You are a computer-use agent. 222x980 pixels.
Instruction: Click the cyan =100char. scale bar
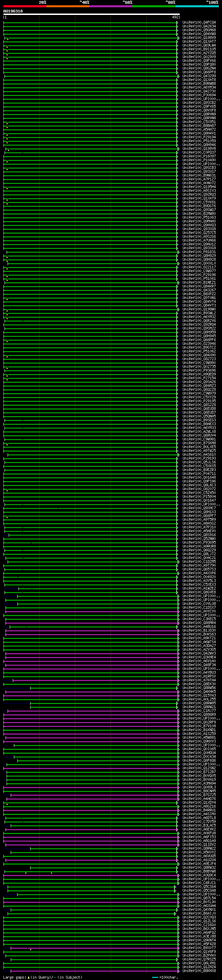coord(155,977)
